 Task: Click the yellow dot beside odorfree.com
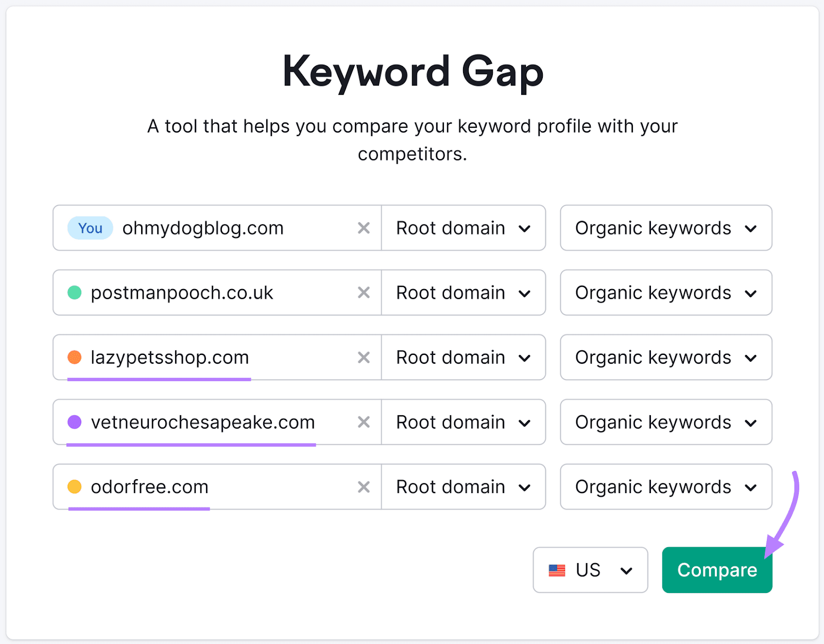(x=75, y=487)
